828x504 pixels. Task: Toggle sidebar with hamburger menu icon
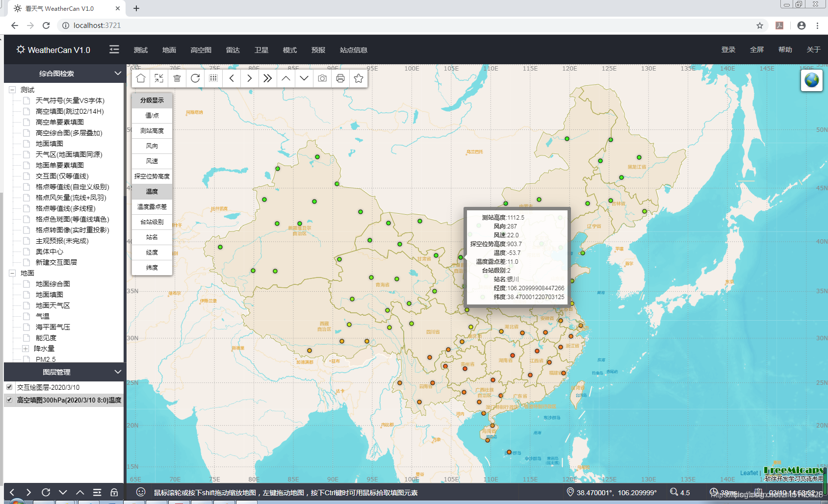114,50
